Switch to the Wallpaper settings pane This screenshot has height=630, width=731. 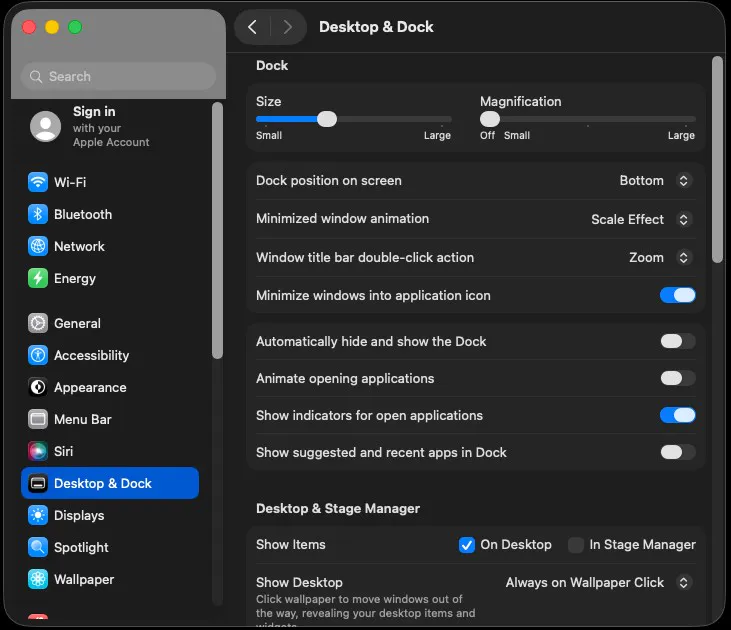click(84, 579)
